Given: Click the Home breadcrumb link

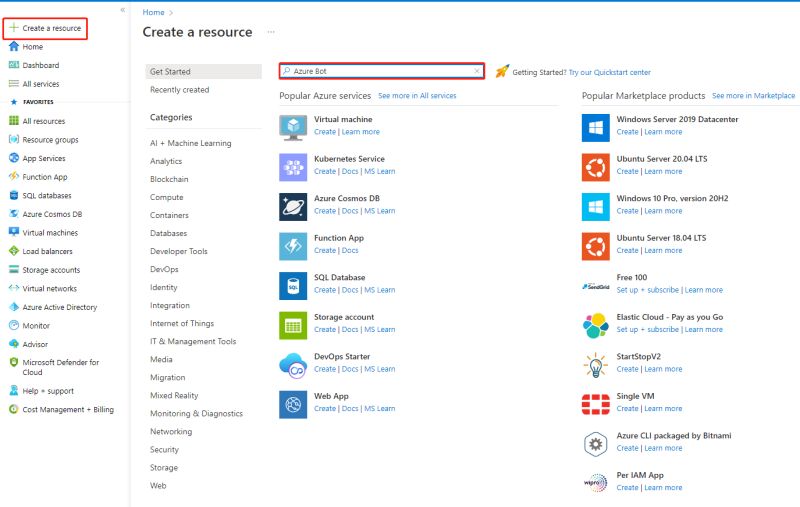Looking at the screenshot, I should (154, 12).
